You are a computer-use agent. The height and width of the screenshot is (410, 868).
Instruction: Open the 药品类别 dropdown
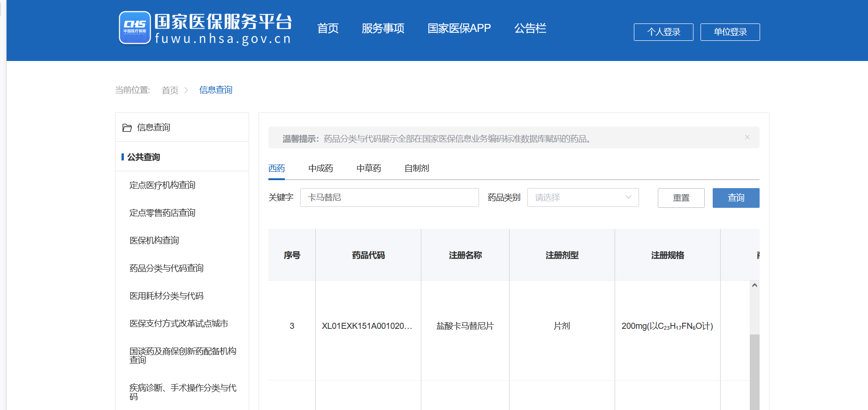(583, 197)
